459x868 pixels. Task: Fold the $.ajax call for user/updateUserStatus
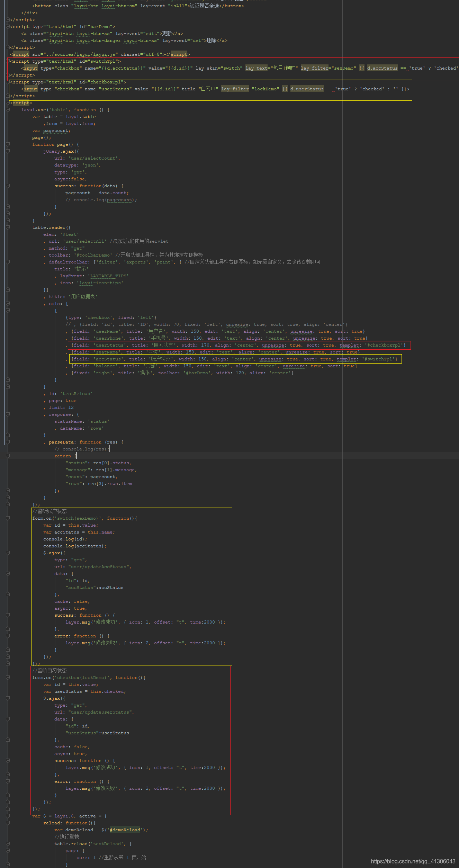click(x=8, y=698)
